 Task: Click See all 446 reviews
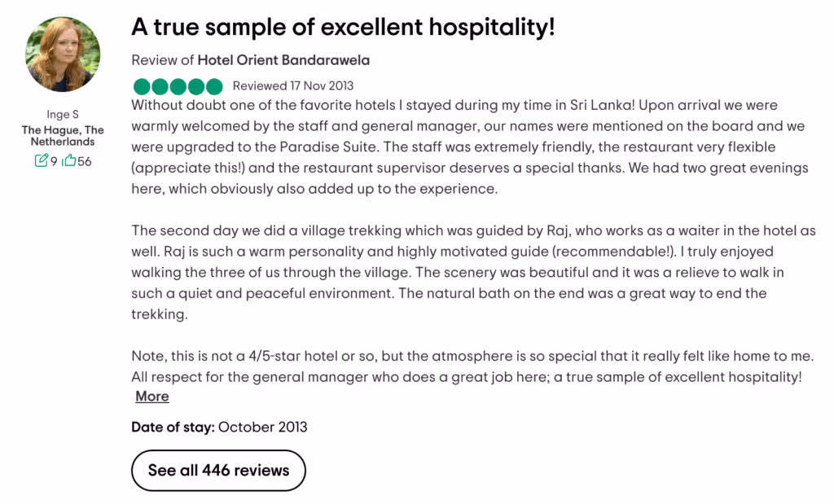pos(218,471)
